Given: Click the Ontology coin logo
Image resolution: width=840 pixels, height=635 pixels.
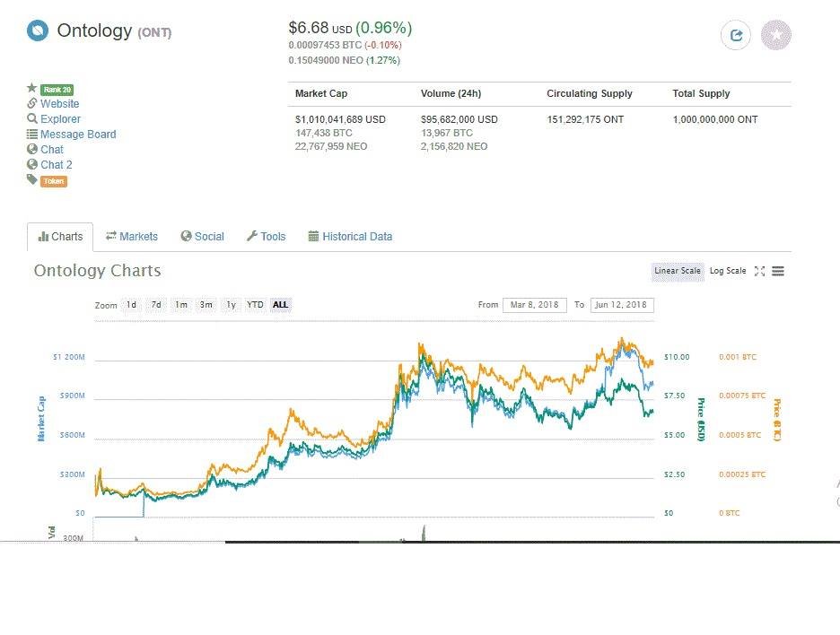Looking at the screenshot, I should click(x=38, y=30).
